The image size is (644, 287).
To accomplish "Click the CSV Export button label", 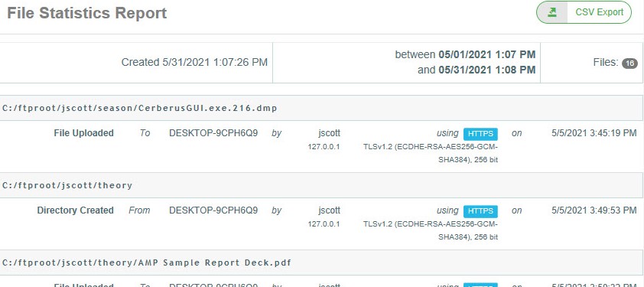I will point(599,12).
